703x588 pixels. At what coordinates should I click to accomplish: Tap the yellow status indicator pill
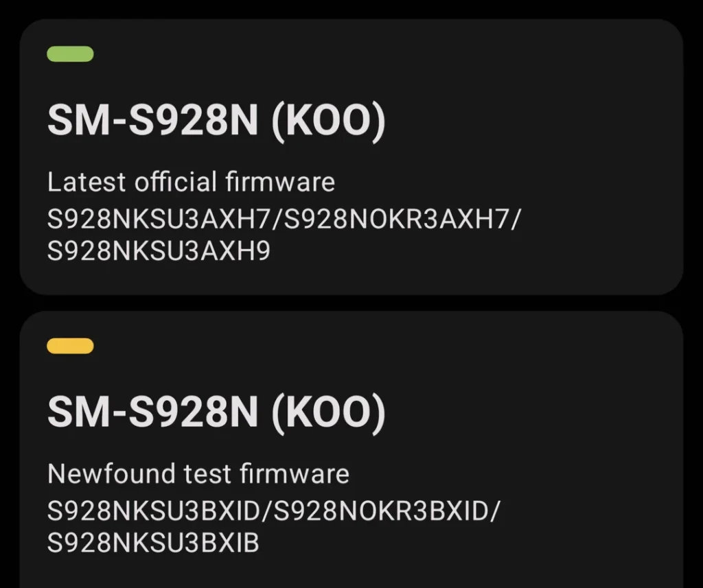(x=70, y=346)
